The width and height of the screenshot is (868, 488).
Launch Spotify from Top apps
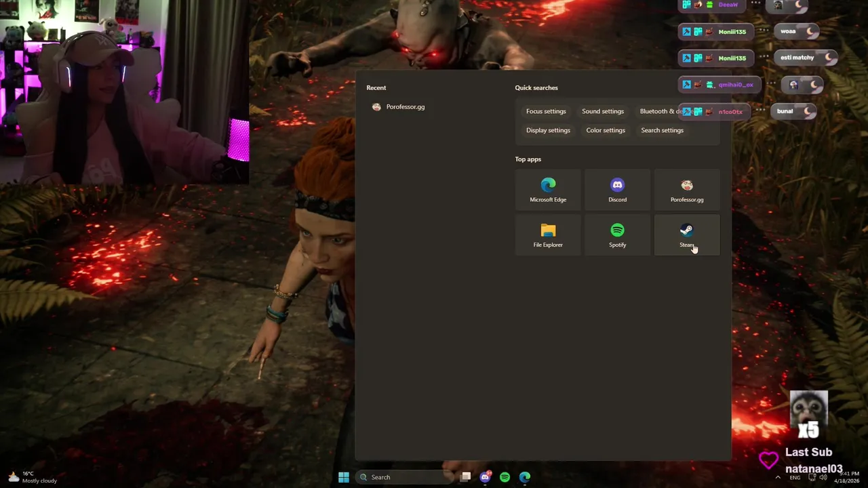(x=617, y=235)
